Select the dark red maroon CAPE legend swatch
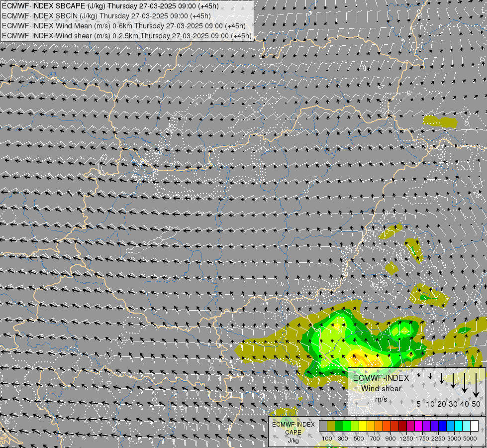This screenshot has height=448, width=487. (x=403, y=426)
